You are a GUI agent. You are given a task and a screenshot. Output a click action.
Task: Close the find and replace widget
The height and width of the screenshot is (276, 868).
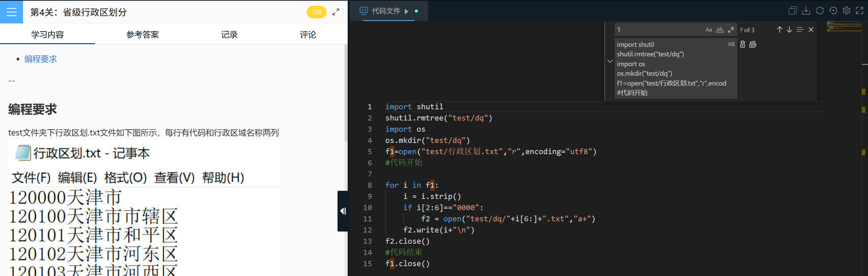811,30
